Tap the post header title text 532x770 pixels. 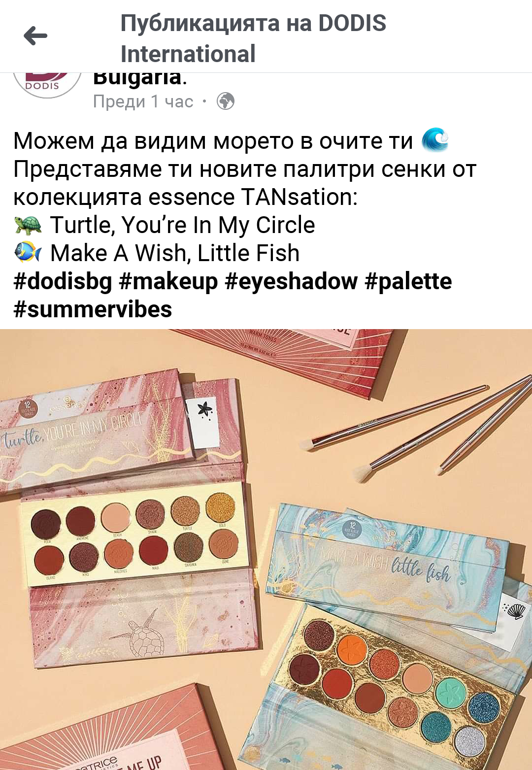(253, 38)
